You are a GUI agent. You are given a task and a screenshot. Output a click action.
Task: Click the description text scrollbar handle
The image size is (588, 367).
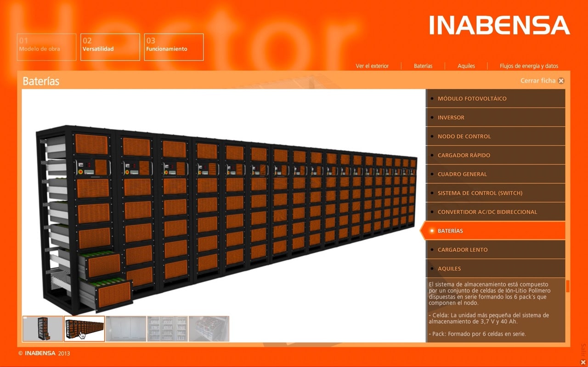568,286
